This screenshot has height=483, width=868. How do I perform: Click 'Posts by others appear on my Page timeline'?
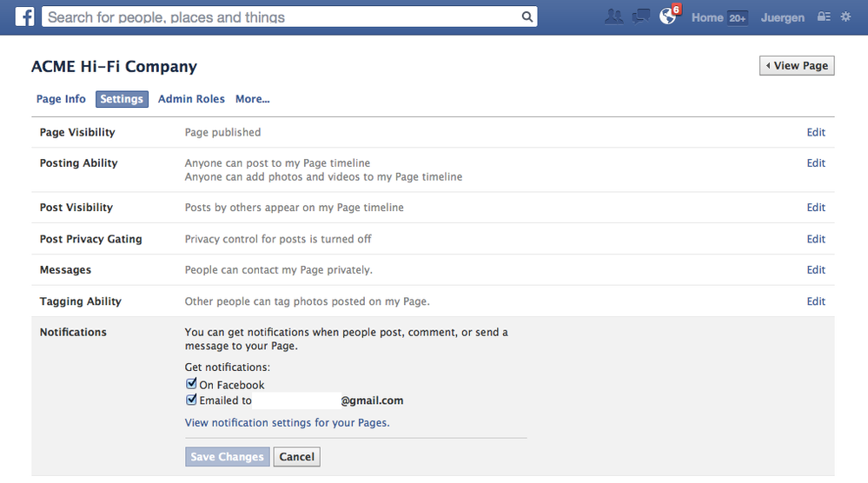(x=294, y=208)
